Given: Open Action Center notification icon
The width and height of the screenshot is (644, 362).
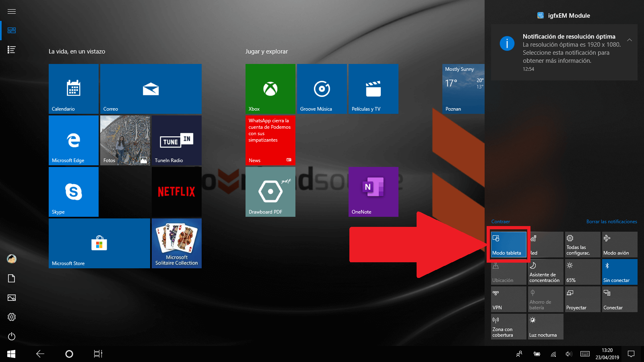Looking at the screenshot, I should tap(631, 354).
